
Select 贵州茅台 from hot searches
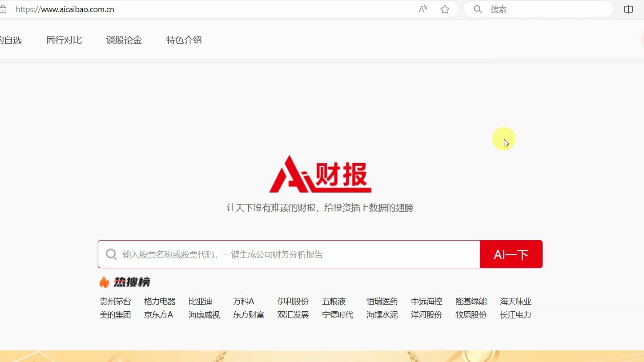click(x=115, y=302)
